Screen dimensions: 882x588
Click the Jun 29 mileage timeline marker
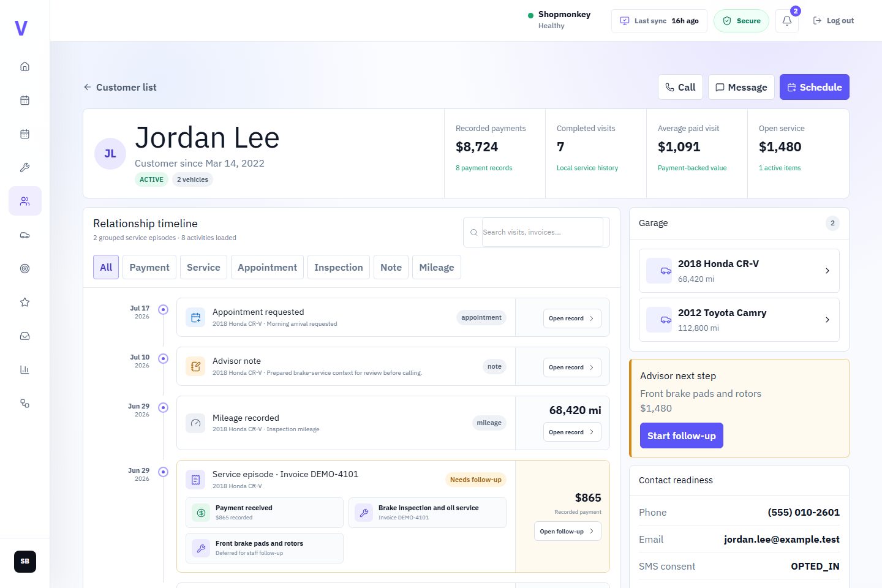coord(163,407)
